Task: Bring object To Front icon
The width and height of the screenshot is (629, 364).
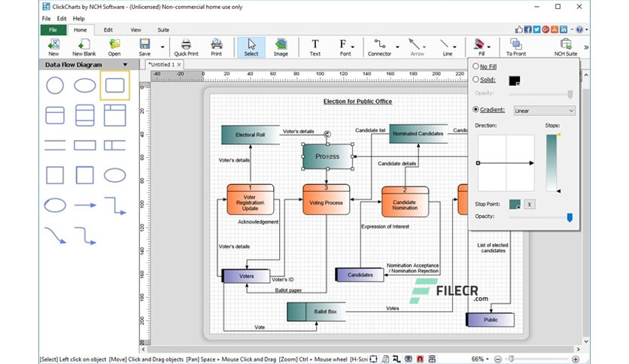Action: click(516, 44)
